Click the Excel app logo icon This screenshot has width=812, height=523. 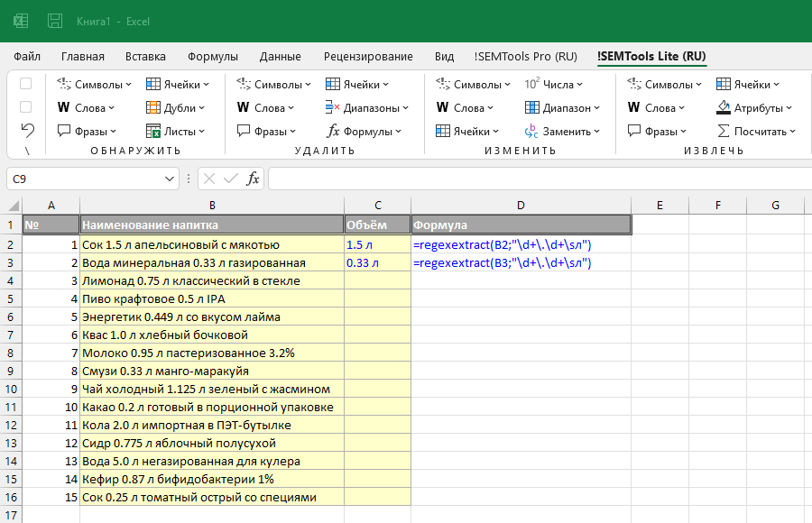point(21,21)
